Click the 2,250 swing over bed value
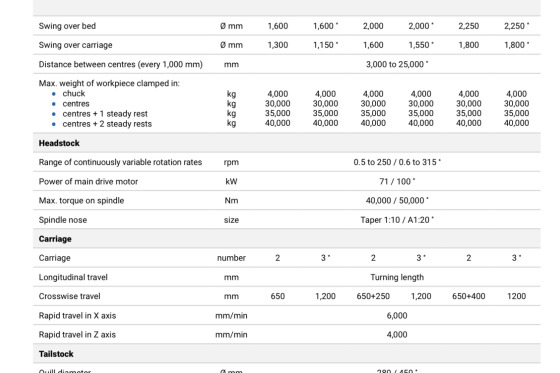The image size is (560, 373). pyautogui.click(x=469, y=26)
